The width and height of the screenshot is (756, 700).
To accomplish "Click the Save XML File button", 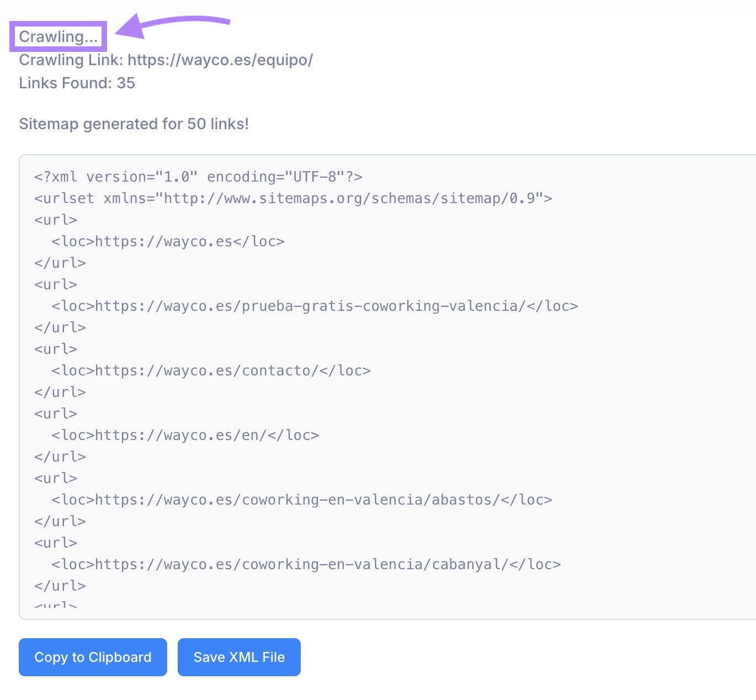I will [239, 657].
